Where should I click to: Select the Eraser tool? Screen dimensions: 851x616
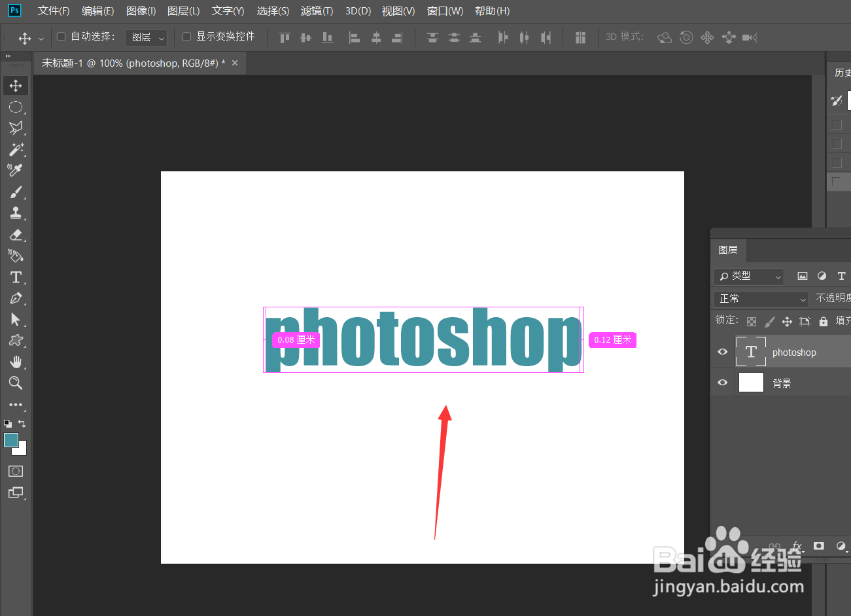pos(16,235)
